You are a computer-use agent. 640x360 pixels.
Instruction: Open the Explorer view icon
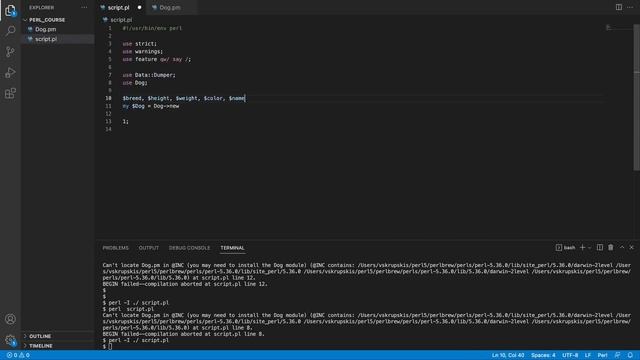click(10, 11)
